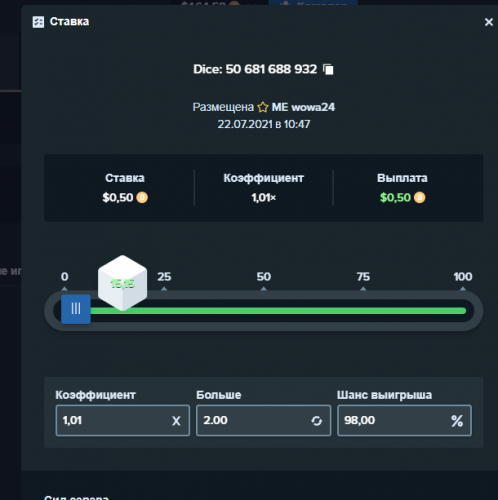Click the Размещена text
The width and height of the screenshot is (498, 500).
(x=223, y=107)
